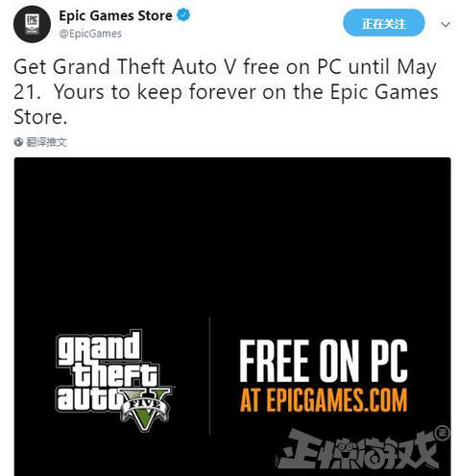Click the gray watermark logo in image corner
Viewport: 458px width, 476px height.
click(x=363, y=450)
